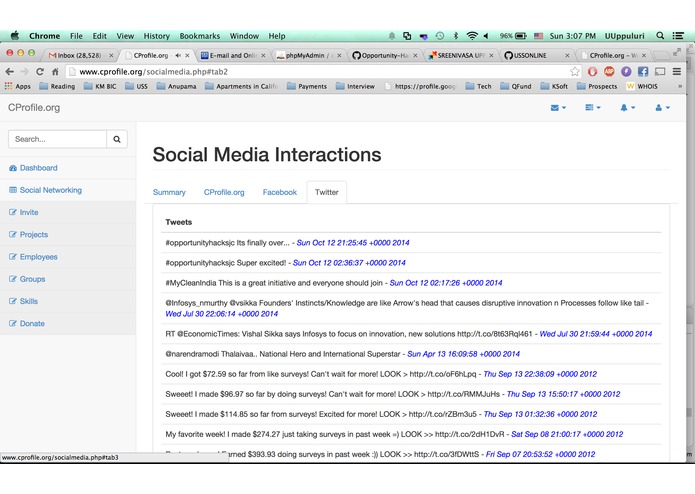Screen dimensions: 695x494
Task: Open the Interview bookmarks folder
Action: (355, 86)
